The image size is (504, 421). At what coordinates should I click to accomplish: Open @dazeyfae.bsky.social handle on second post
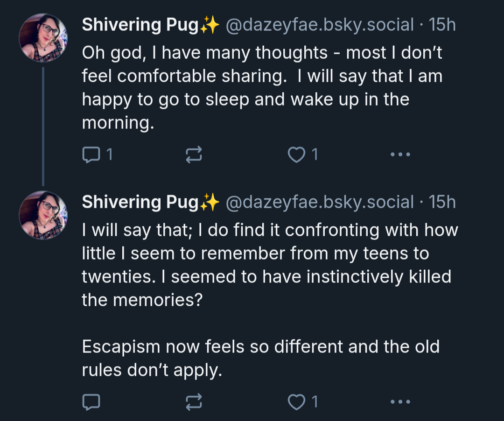[x=320, y=202]
